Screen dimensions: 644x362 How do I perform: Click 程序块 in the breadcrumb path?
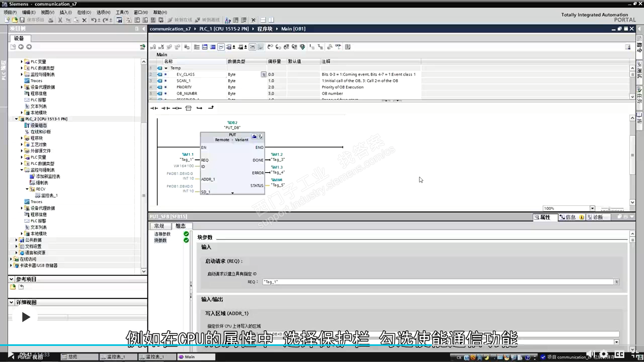click(265, 29)
